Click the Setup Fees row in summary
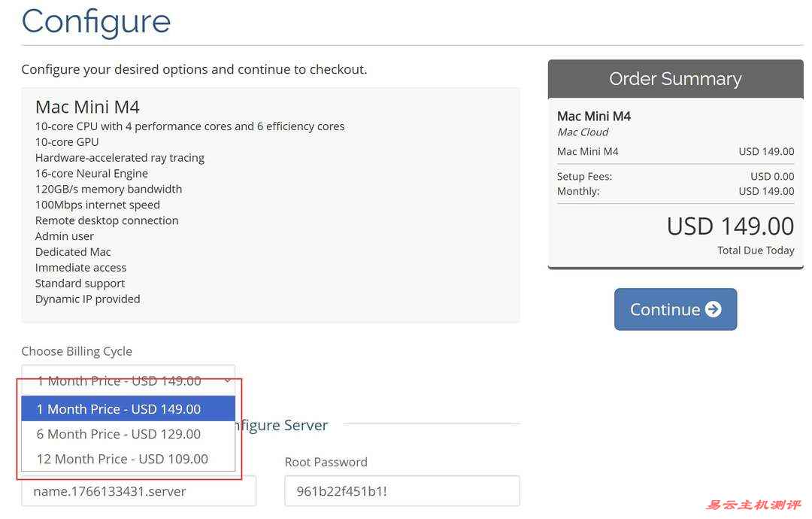Viewport: 812px width, 519px height. 675,176
